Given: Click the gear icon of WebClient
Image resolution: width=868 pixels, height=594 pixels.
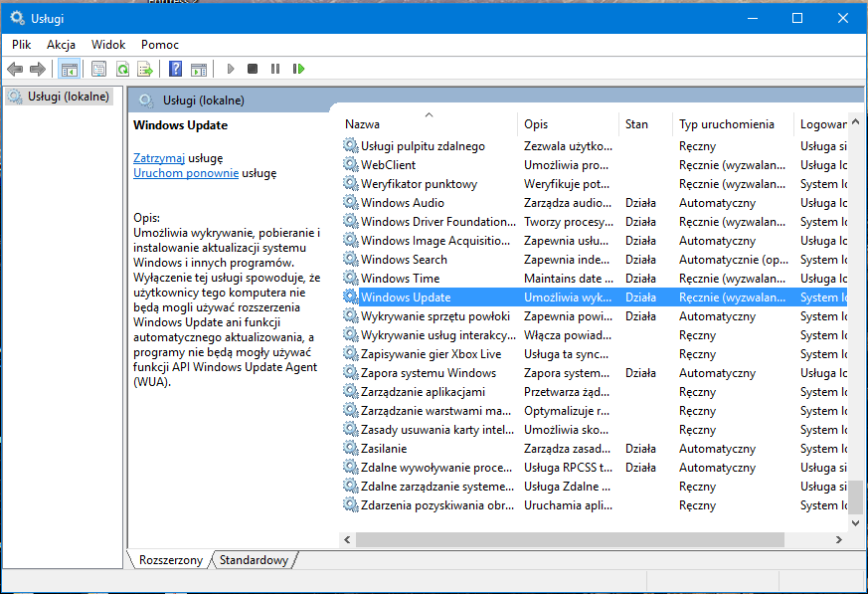Looking at the screenshot, I should coord(350,164).
